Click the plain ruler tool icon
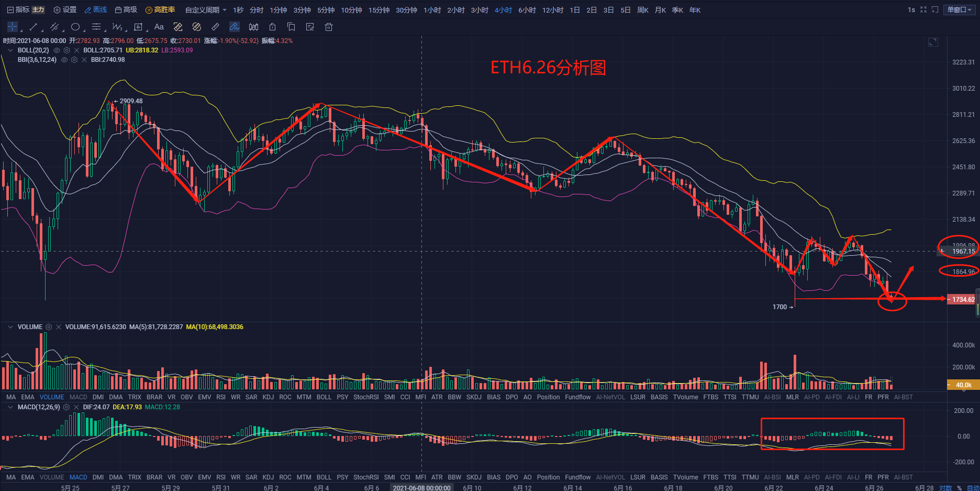 215,27
